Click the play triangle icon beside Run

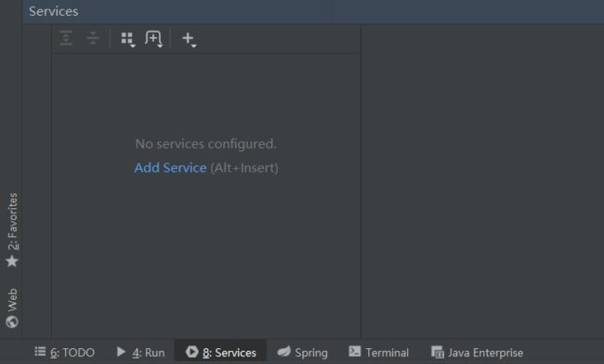pos(121,352)
